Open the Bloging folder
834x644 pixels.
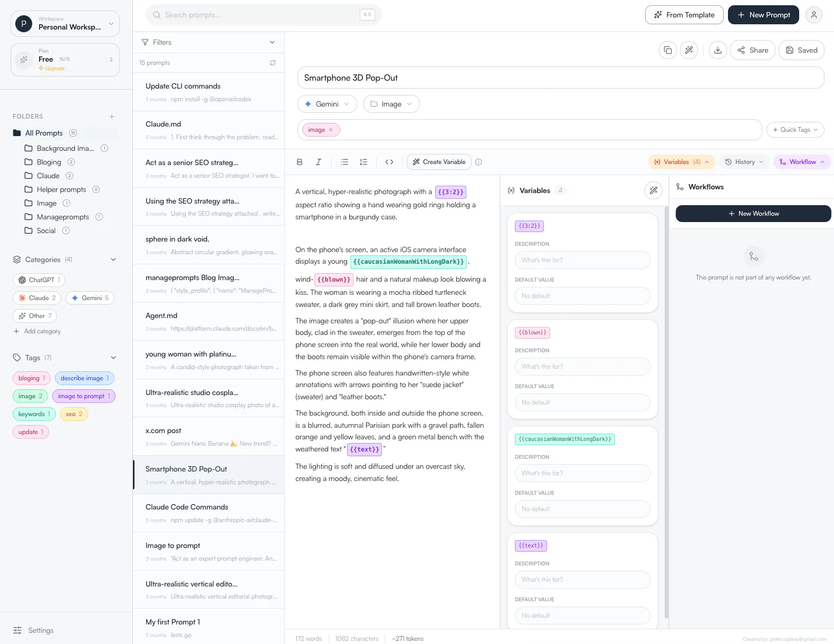point(50,162)
